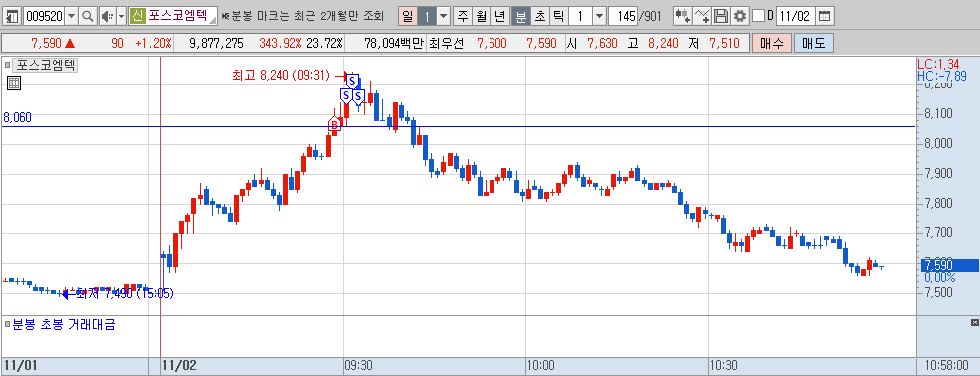Click the data grid icon under 포스코엠텍

[x=14, y=83]
